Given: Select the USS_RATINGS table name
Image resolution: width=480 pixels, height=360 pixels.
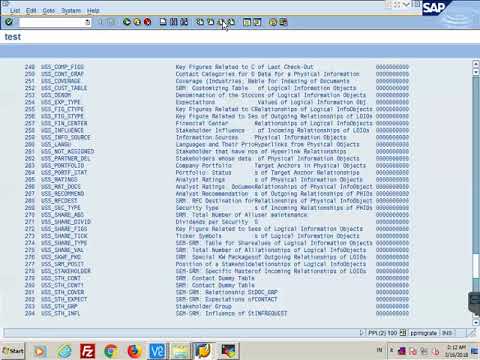Looking at the screenshot, I should pyautogui.click(x=59, y=180).
